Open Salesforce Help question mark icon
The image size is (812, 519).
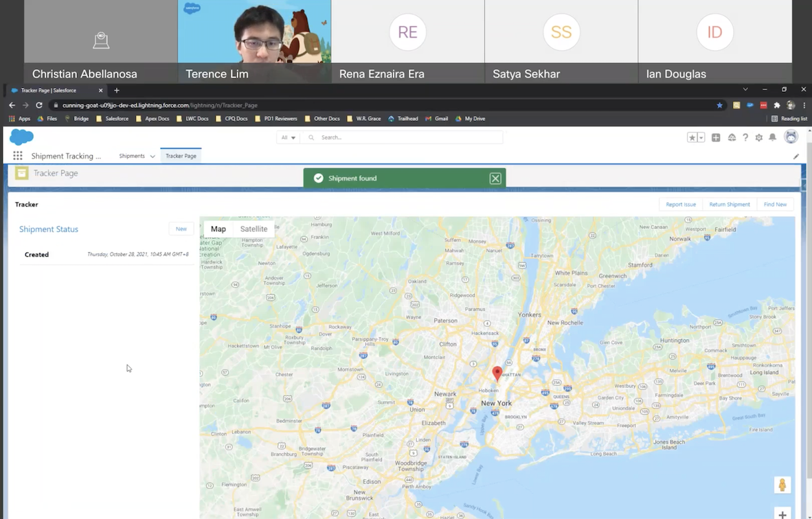pos(745,137)
